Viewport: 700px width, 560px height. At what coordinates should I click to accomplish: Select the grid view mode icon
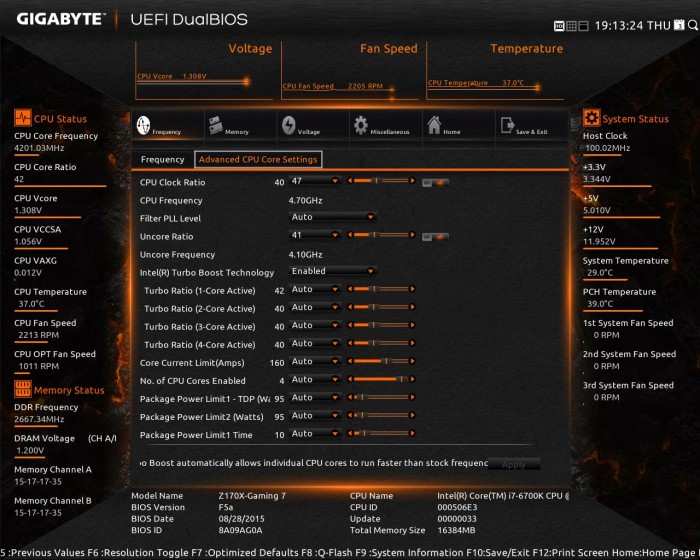tap(571, 26)
